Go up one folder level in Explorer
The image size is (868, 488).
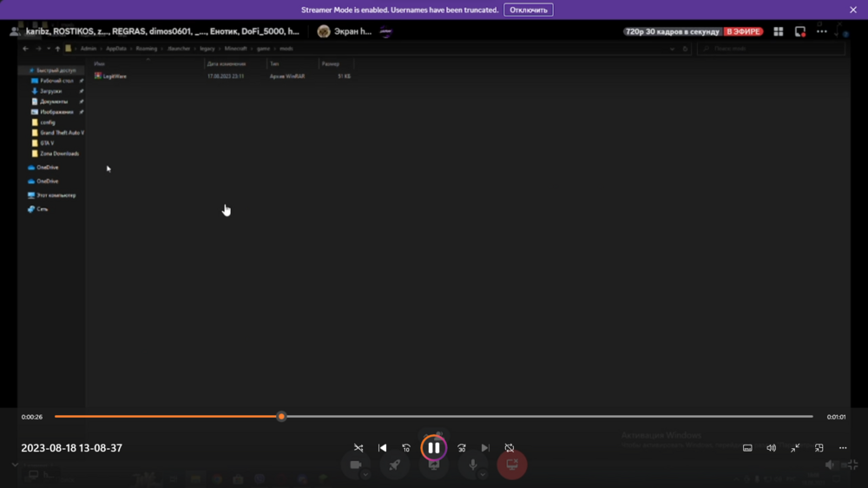tap(57, 49)
